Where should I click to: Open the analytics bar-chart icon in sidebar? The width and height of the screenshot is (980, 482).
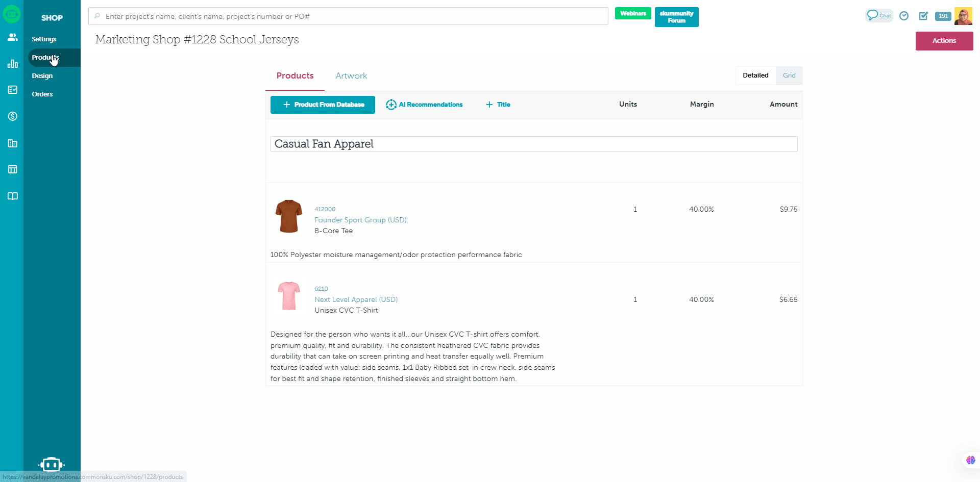pyautogui.click(x=12, y=64)
